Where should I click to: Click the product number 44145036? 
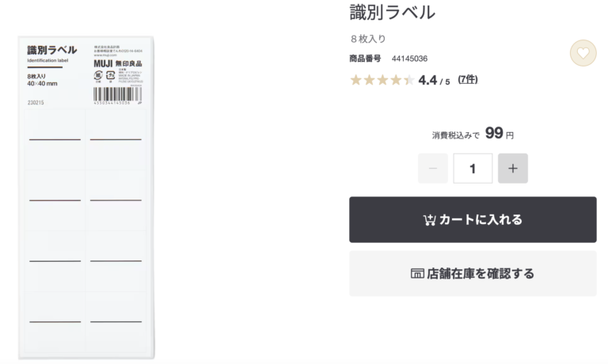tap(409, 59)
